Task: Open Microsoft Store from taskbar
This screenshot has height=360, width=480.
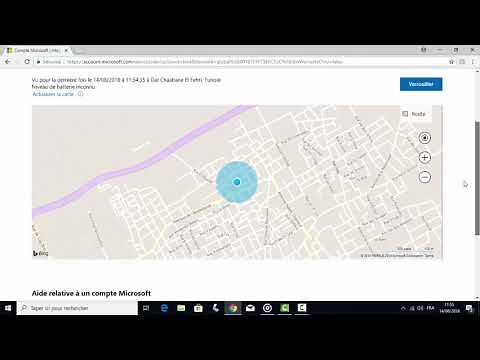Action: tap(198, 308)
